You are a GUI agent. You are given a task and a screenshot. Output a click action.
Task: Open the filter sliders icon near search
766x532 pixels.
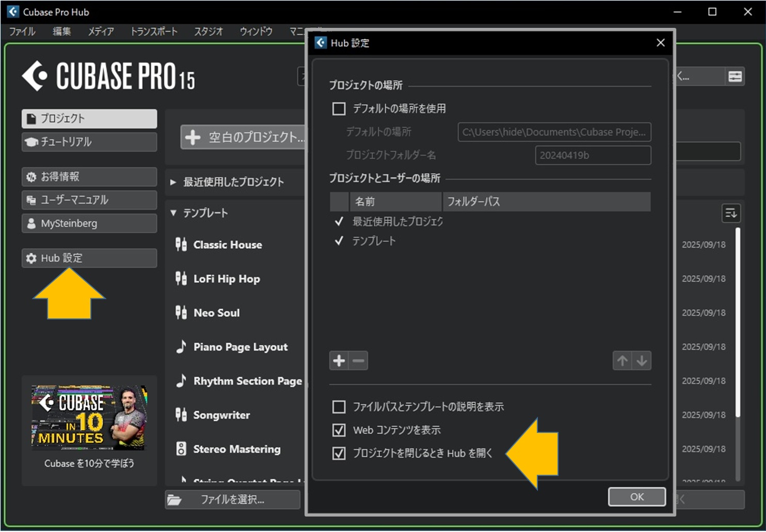[x=735, y=76]
